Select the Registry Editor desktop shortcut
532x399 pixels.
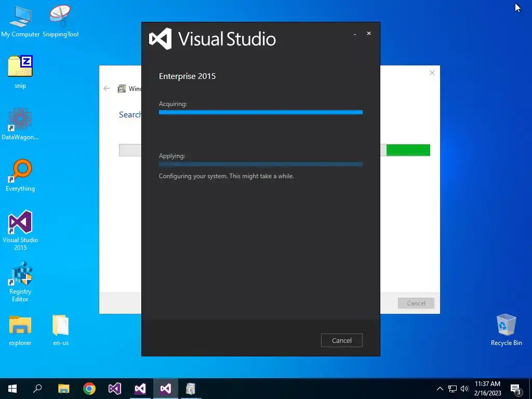click(x=20, y=282)
